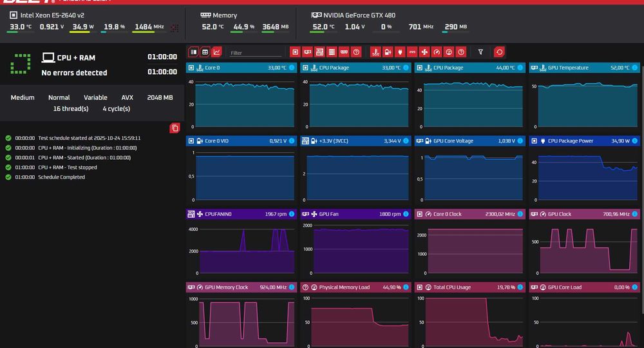Open info for the CPUFANIN0 graph
This screenshot has width=644, height=348.
(x=292, y=214)
